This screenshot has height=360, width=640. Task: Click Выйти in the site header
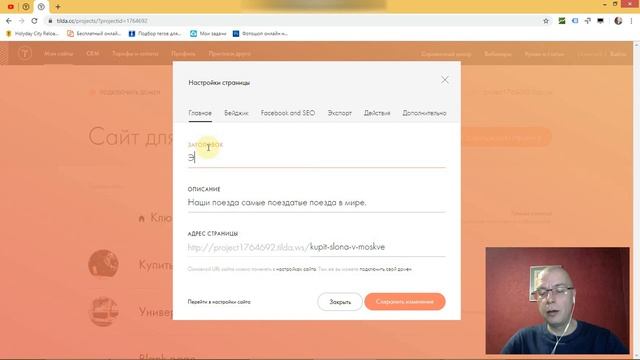click(618, 54)
